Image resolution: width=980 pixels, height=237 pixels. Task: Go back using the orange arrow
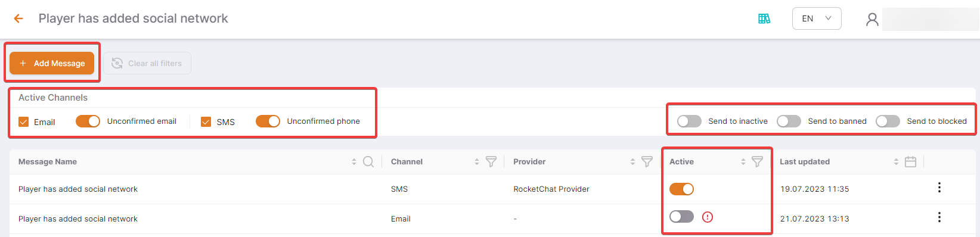point(18,18)
